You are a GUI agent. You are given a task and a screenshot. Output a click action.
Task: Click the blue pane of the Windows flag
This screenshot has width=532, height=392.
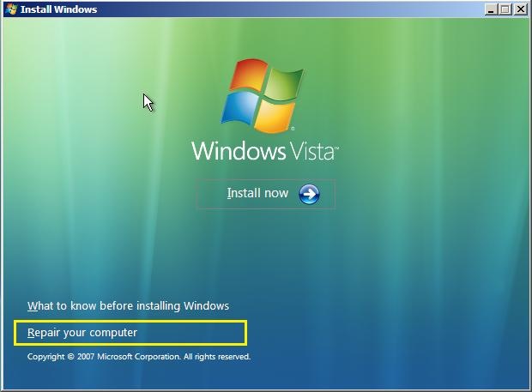pyautogui.click(x=240, y=108)
